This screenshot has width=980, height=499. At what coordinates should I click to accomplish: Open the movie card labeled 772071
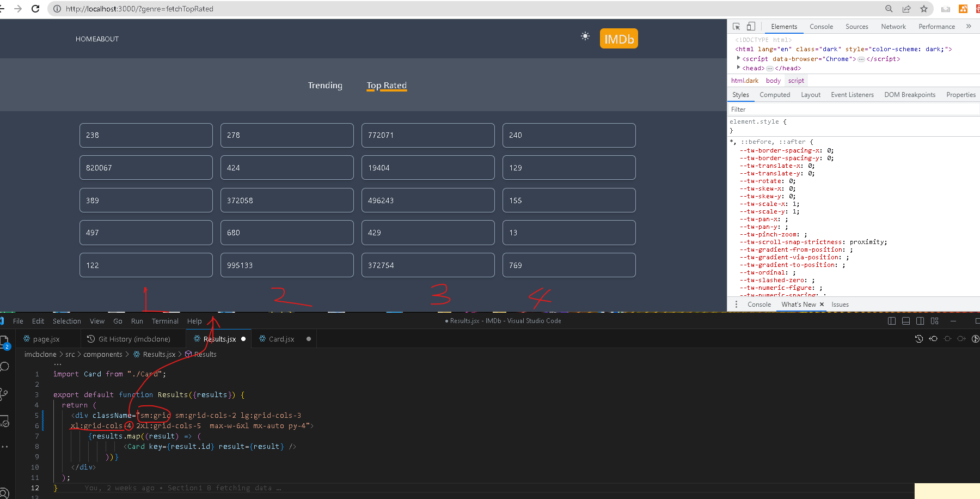coord(428,135)
